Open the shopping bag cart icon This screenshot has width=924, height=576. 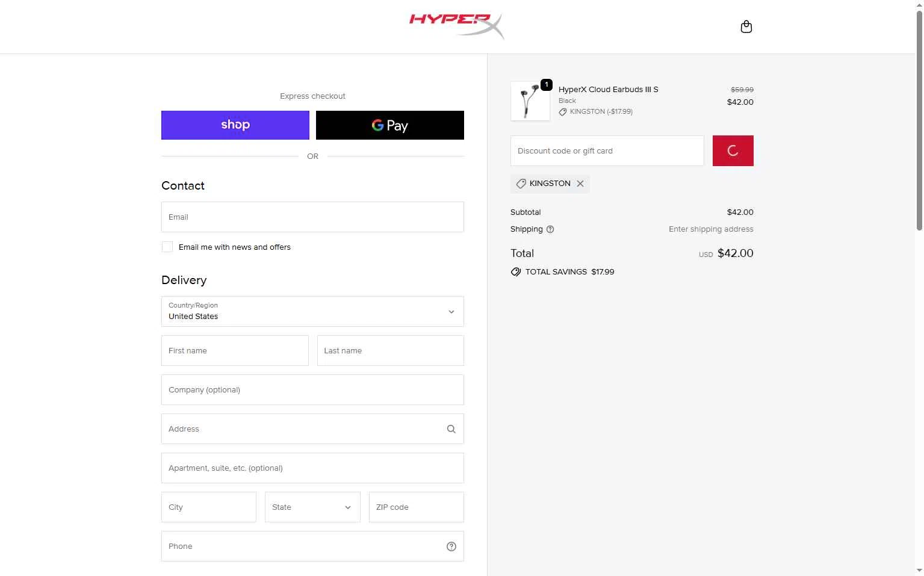pos(746,26)
